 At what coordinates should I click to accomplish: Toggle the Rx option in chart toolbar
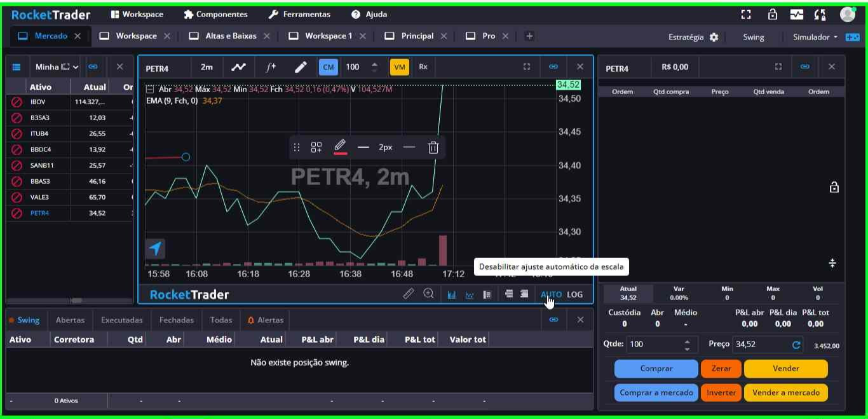point(423,67)
